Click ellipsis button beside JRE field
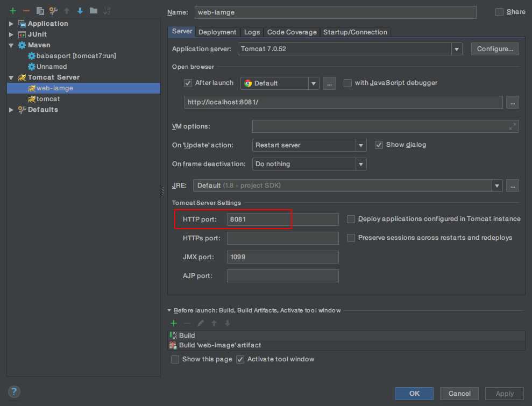The image size is (532, 406). tap(512, 186)
